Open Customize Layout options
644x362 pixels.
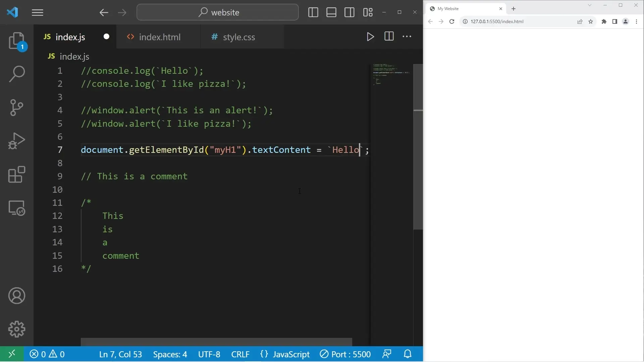point(368,12)
